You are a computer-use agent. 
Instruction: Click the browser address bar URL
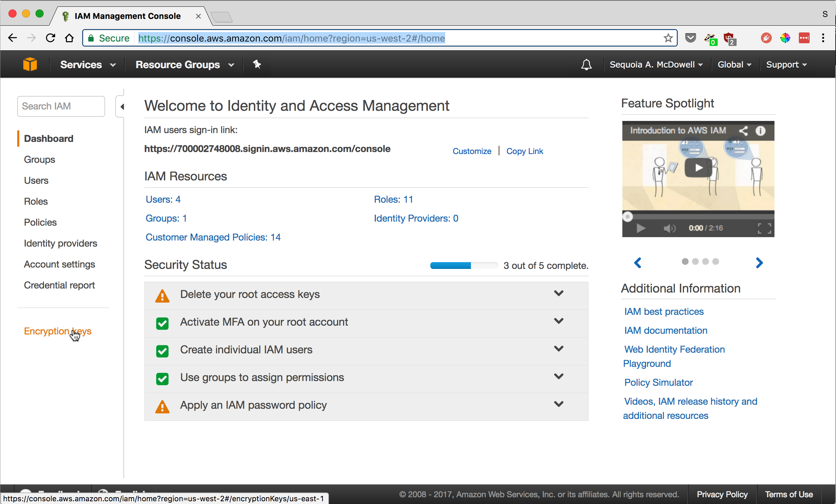tap(291, 38)
